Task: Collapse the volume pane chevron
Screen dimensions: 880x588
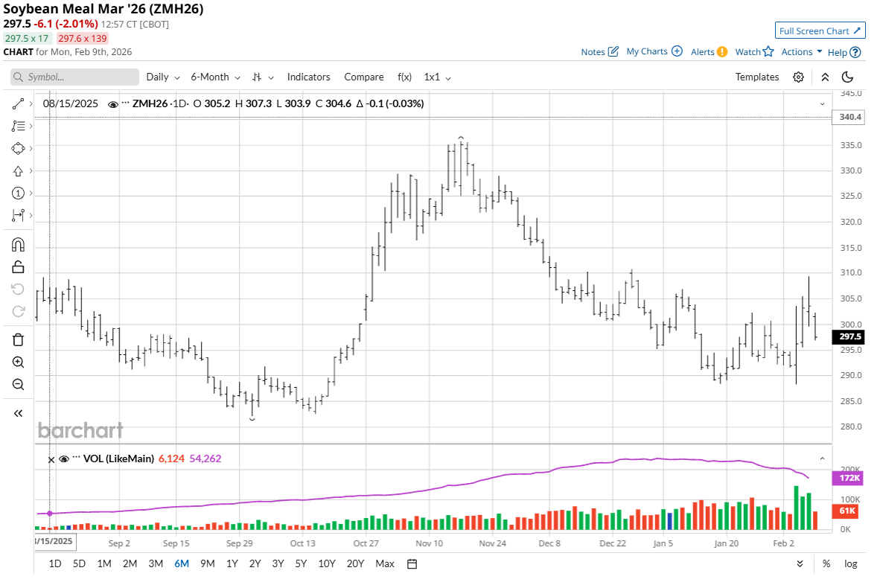Action: [x=822, y=459]
